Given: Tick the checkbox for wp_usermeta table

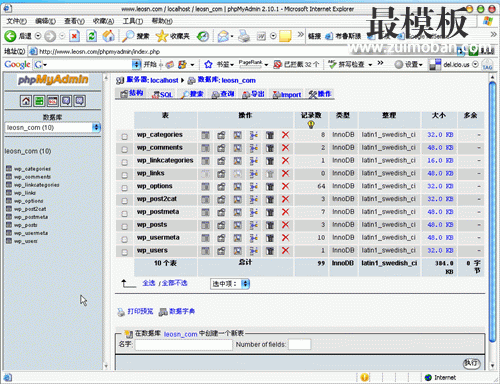Looking at the screenshot, I should tap(124, 239).
